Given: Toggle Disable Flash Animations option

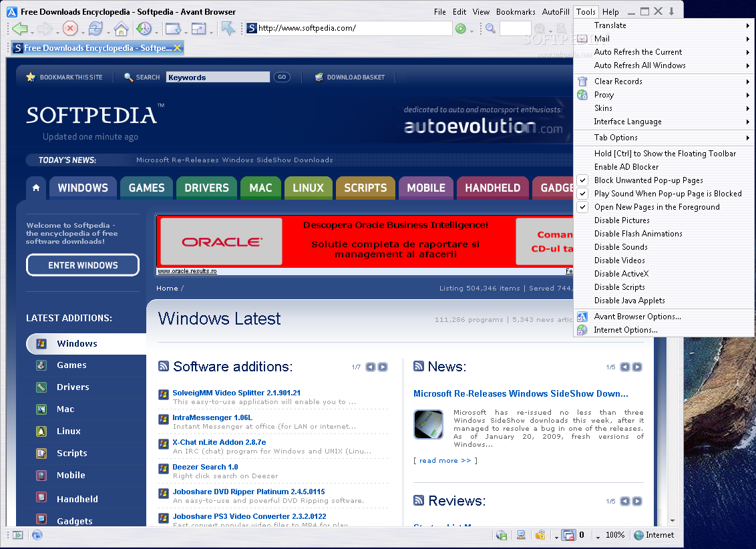Looking at the screenshot, I should coord(663,234).
